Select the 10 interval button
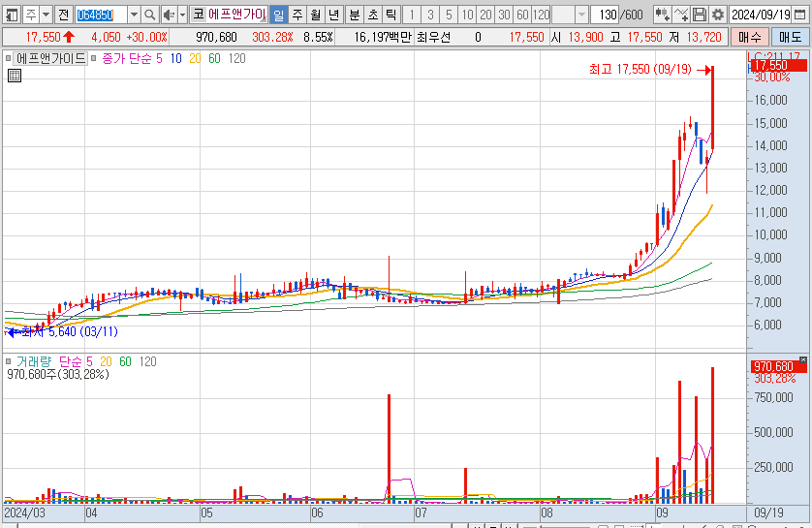Screen dimensions: 812x528 [468, 15]
